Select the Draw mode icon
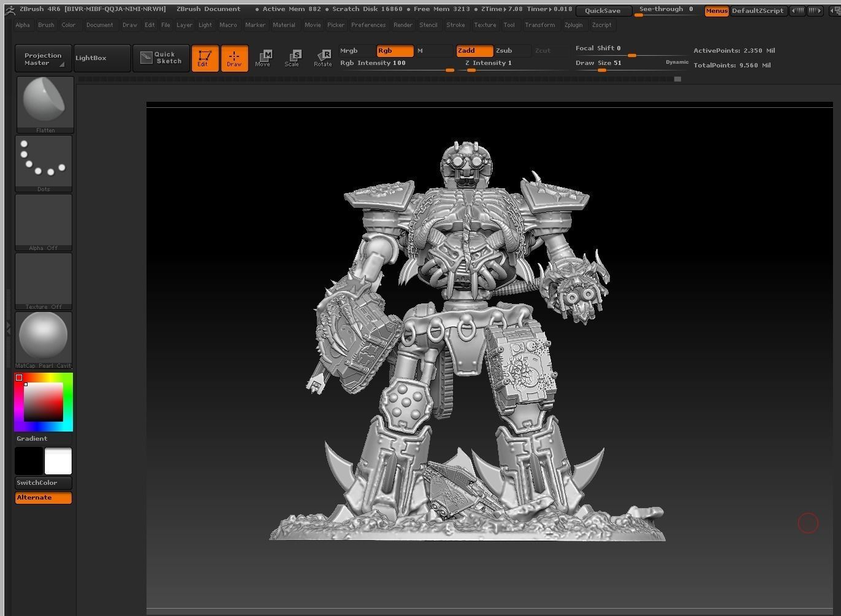The width and height of the screenshot is (841, 616). click(x=234, y=58)
